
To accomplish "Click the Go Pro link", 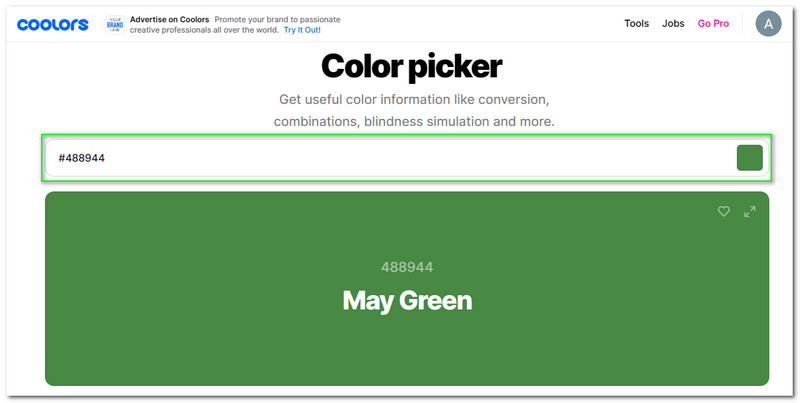I will pyautogui.click(x=713, y=24).
